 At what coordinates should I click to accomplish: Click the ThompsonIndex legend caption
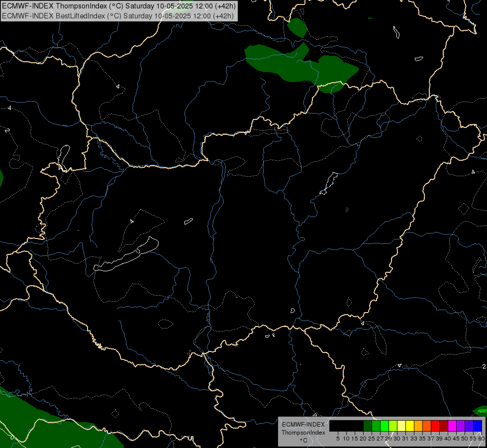pyautogui.click(x=303, y=433)
